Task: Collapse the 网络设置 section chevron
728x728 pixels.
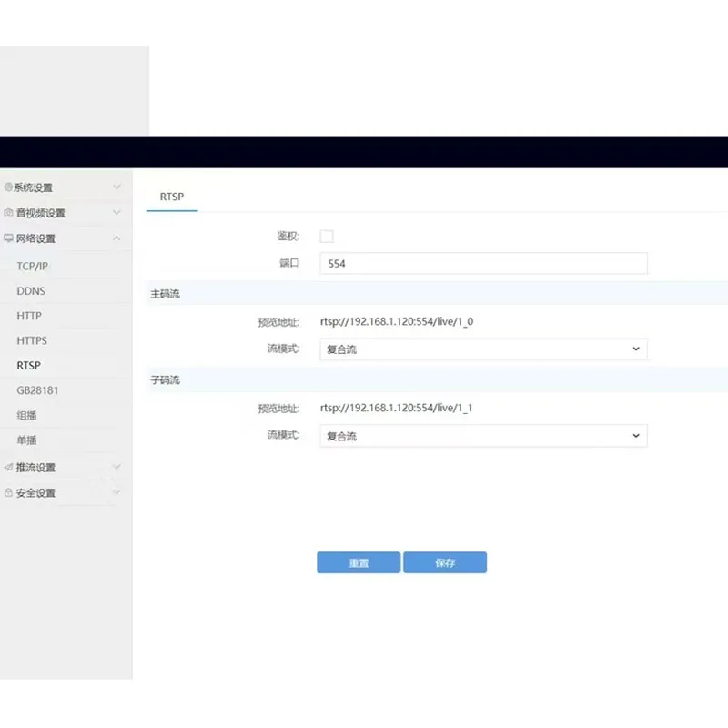Action: 116,238
